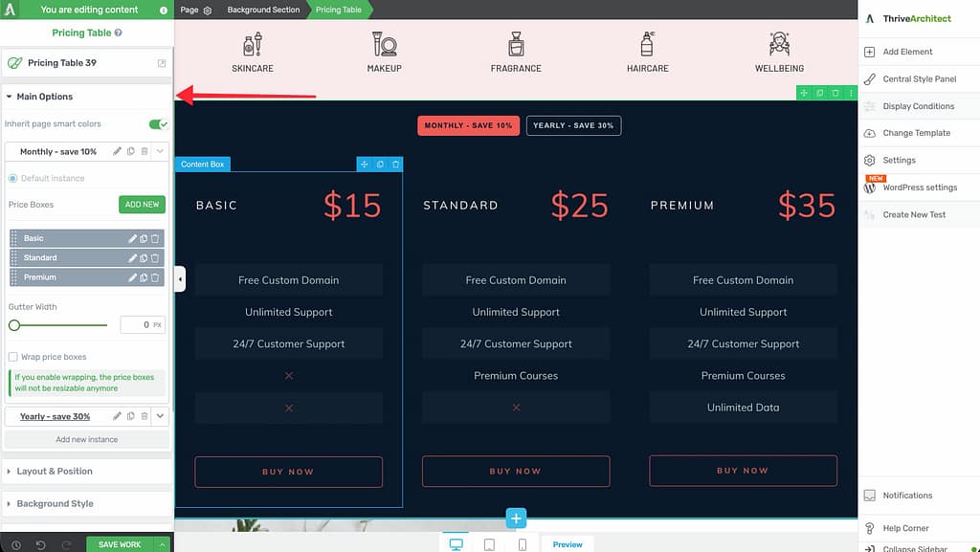Delete Content Box using its blue trash icon
Viewport: 980px width, 552px height.
click(396, 165)
